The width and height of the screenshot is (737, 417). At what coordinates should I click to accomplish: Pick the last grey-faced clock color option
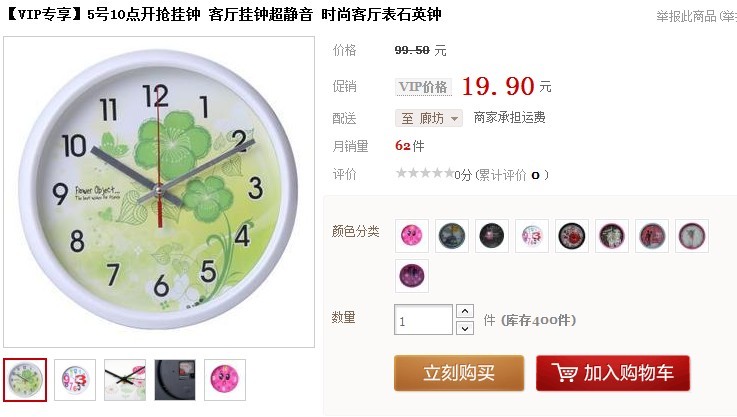pyautogui.click(x=691, y=236)
